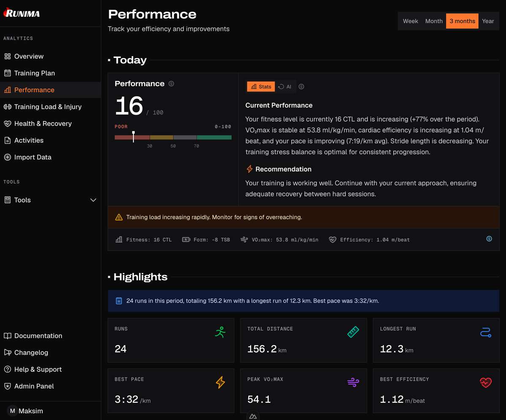Click the Admin Panel shield icon
Image resolution: width=506 pixels, height=420 pixels.
[8, 386]
